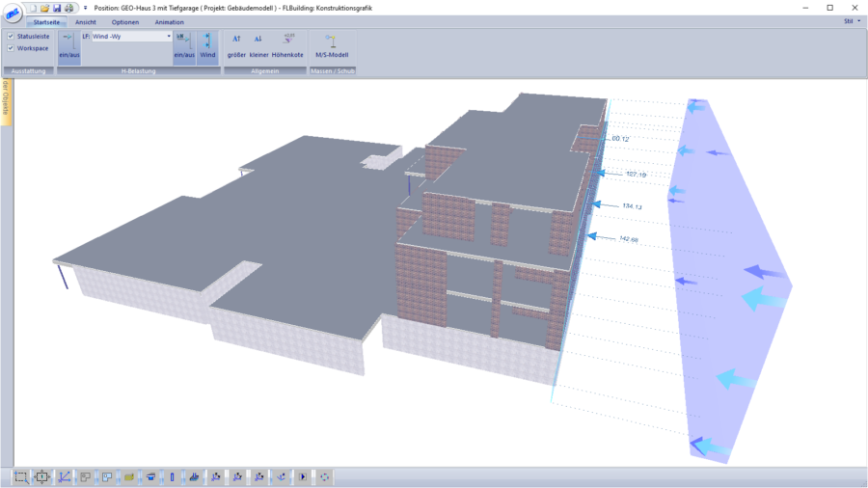Click the größer text size icon
The height and width of the screenshot is (488, 868).
point(236,44)
